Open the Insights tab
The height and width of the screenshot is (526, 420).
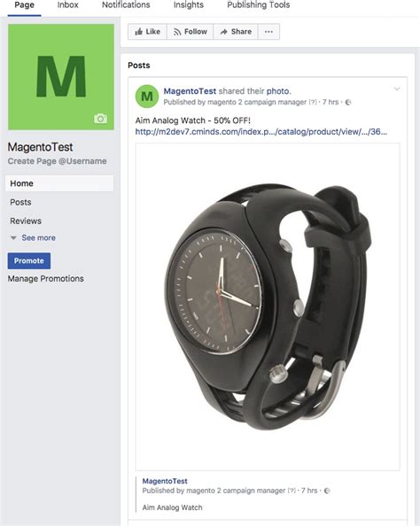coord(189,5)
